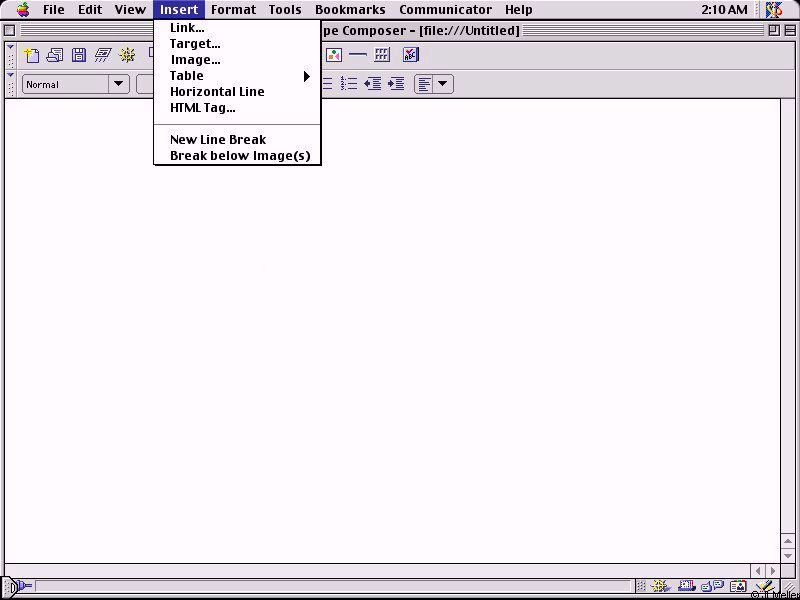Click the Insert Table toolbar icon
Screen dimensions: 800x600
pos(382,55)
